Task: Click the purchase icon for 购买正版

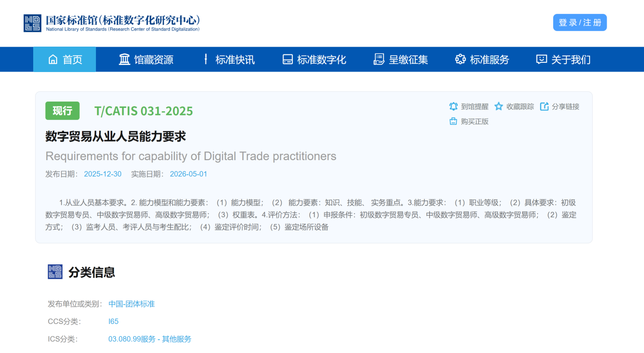Action: [453, 121]
